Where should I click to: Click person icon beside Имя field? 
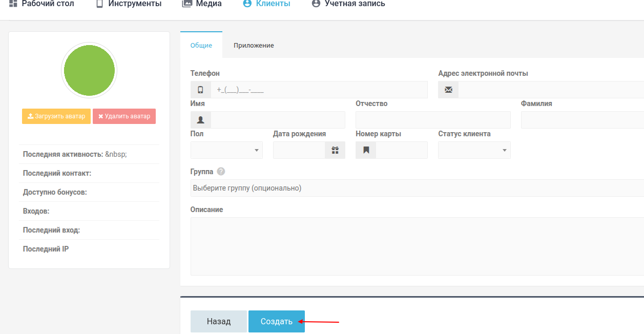(x=200, y=120)
